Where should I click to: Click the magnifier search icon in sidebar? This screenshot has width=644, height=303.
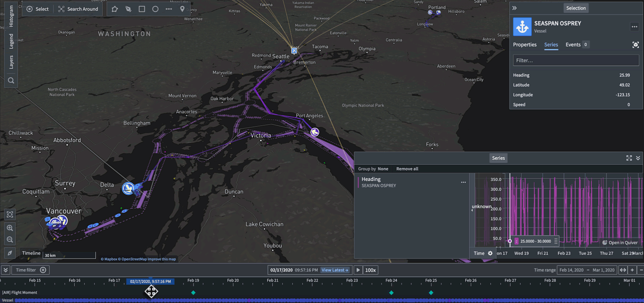[11, 81]
